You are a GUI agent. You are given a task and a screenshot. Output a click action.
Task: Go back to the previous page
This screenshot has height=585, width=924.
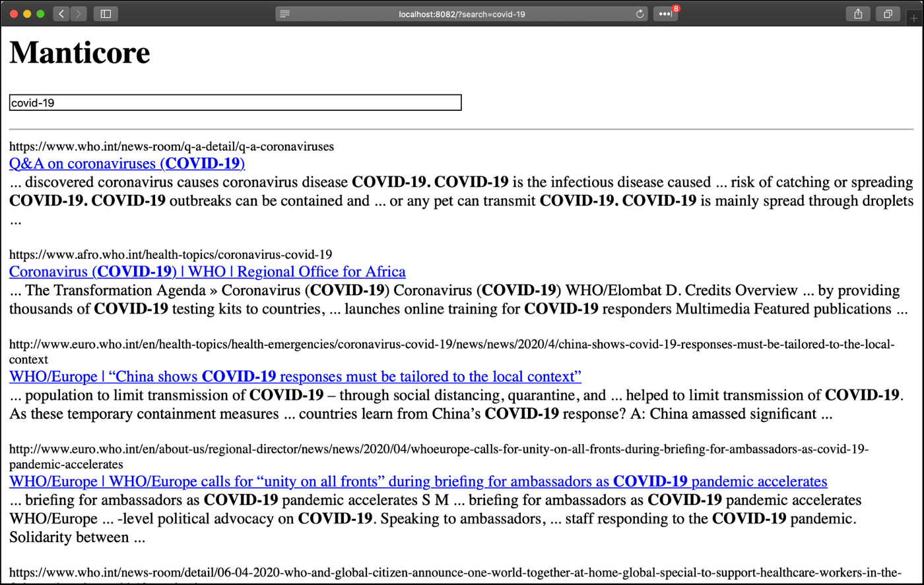pos(61,14)
